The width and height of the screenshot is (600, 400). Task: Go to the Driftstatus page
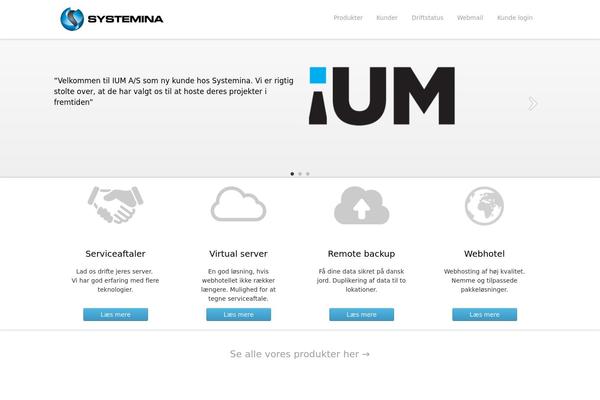pyautogui.click(x=427, y=18)
